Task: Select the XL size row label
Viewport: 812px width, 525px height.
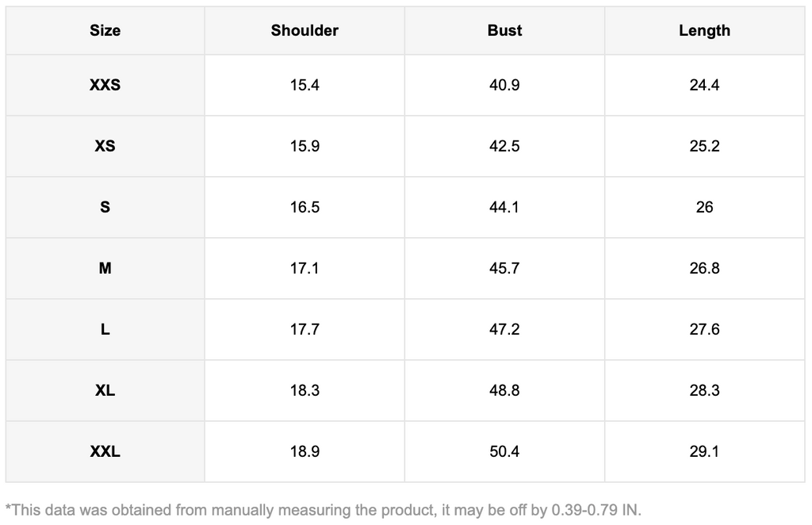Action: click(x=105, y=390)
